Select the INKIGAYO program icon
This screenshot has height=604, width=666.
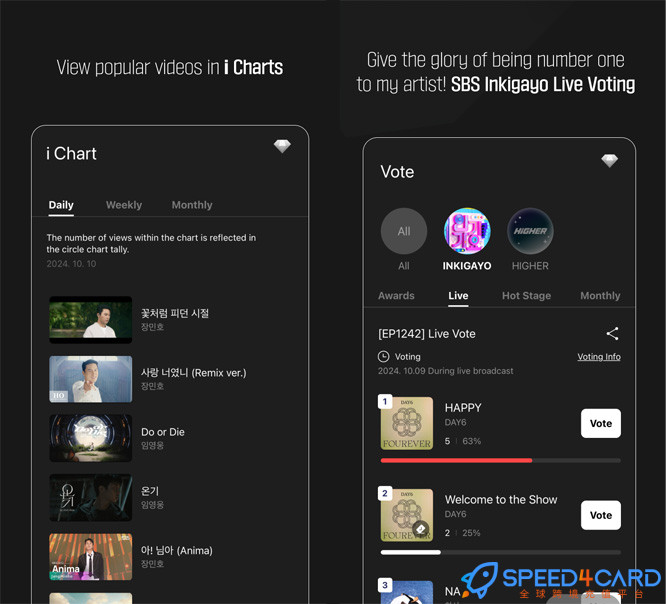(x=467, y=231)
